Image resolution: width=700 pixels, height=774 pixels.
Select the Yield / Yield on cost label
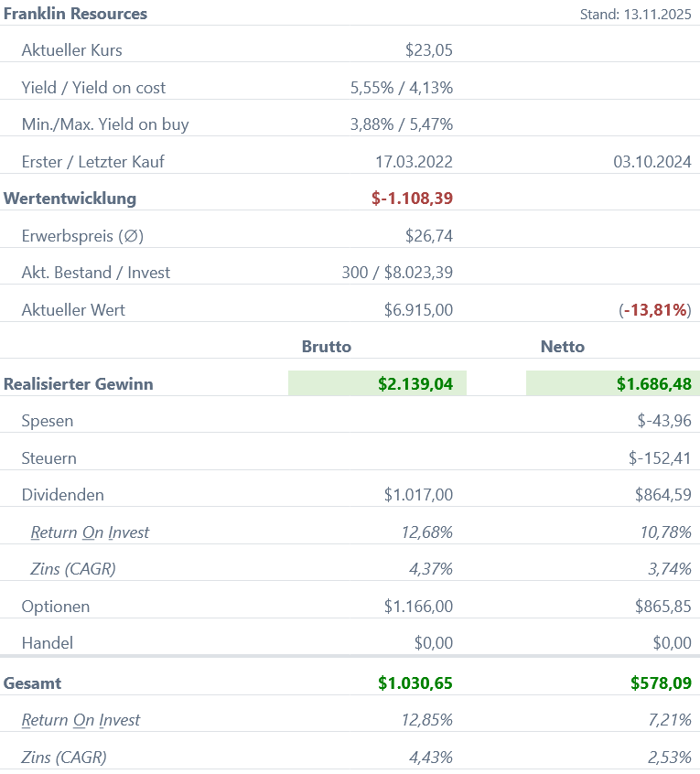coord(93,88)
